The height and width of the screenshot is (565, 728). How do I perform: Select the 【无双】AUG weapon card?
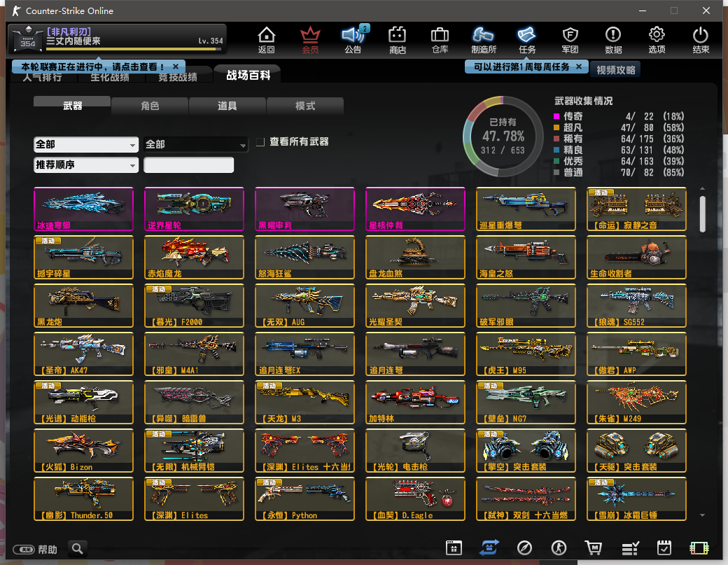[x=304, y=305]
